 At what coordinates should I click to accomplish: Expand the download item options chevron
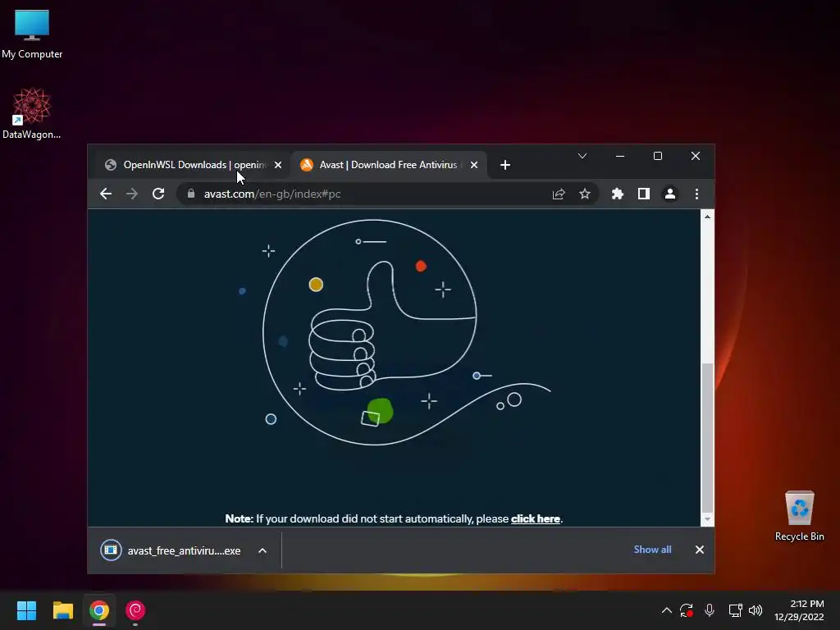(262, 550)
